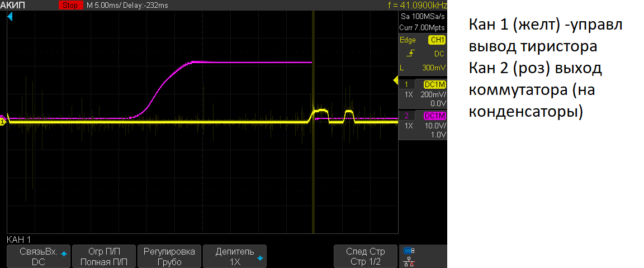Click the rising edge trigger slope icon

tap(411, 54)
